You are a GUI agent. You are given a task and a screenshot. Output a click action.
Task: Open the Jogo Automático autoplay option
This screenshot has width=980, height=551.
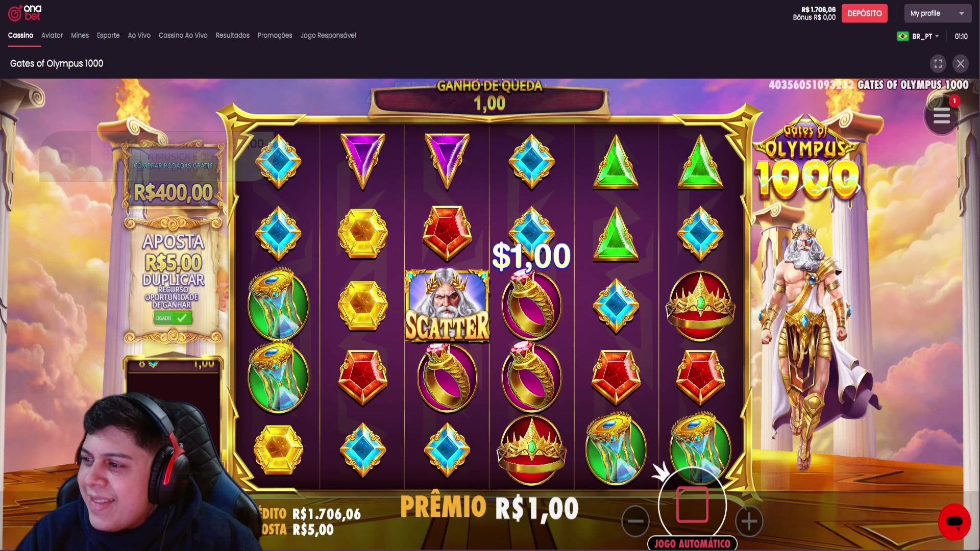click(692, 544)
